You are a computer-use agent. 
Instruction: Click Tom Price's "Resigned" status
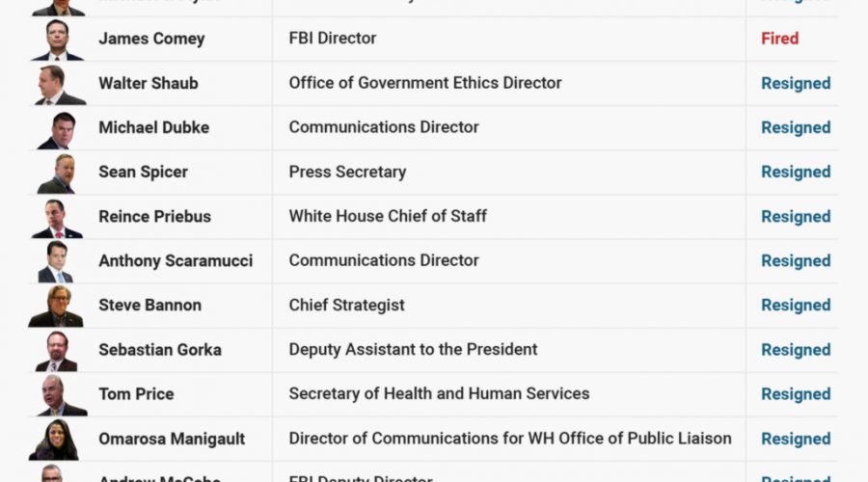[x=796, y=393]
